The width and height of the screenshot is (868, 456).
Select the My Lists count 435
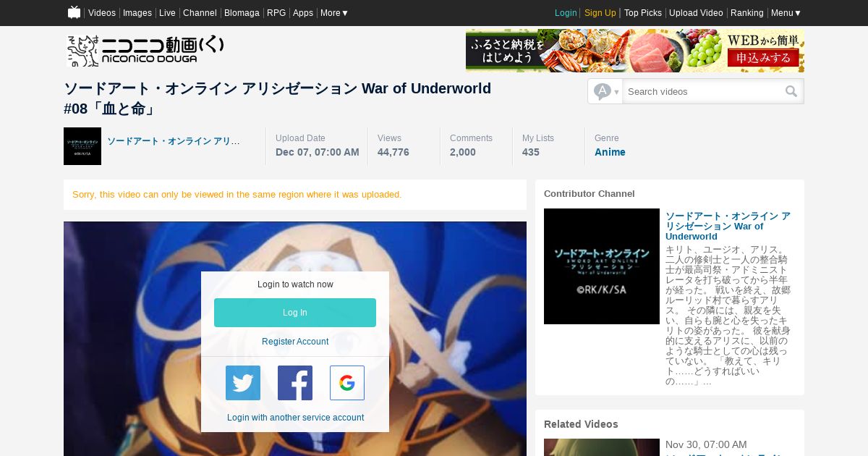point(531,152)
